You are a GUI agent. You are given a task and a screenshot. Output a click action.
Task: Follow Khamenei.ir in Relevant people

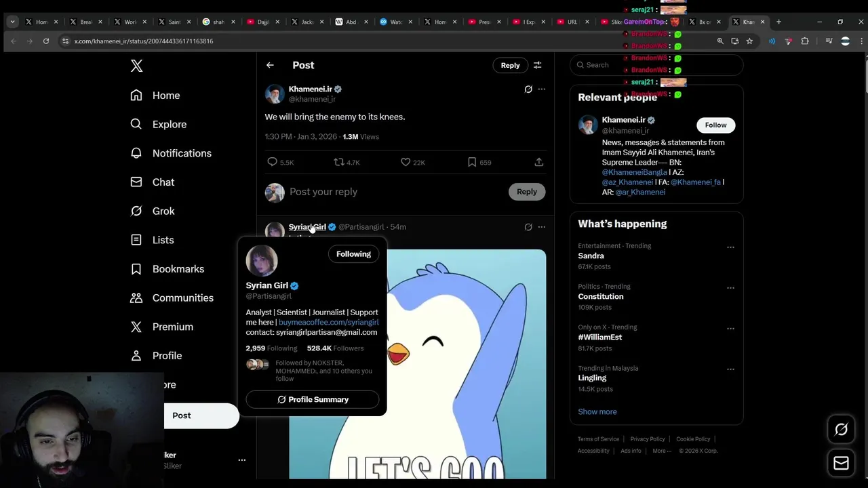(x=715, y=125)
